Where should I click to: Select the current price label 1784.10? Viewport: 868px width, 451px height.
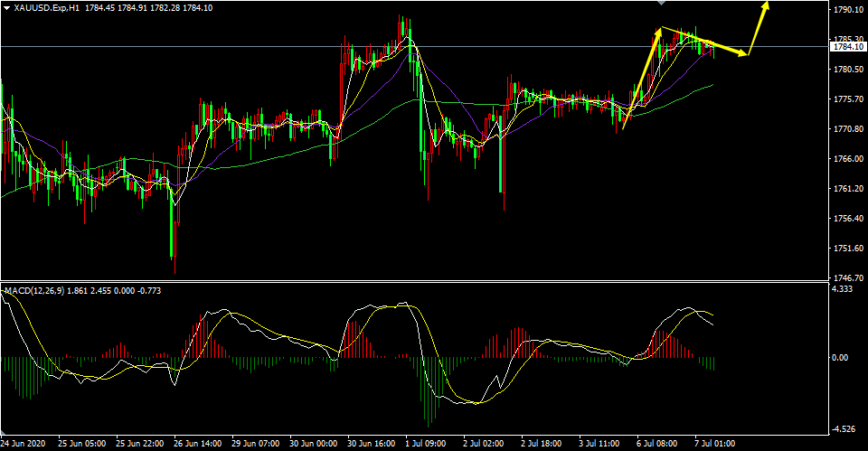click(848, 47)
